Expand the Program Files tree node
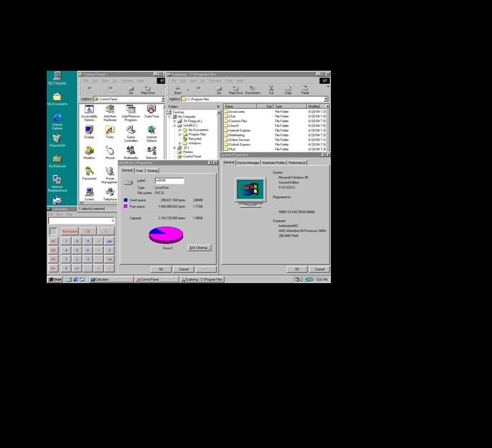This screenshot has height=448, width=492. [180, 134]
